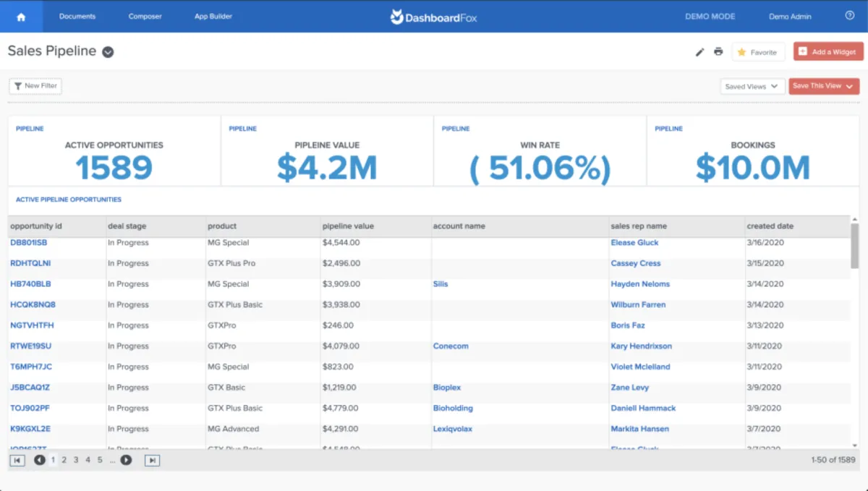Open the help question mark icon
Image resolution: width=868 pixels, height=491 pixels.
[849, 16]
